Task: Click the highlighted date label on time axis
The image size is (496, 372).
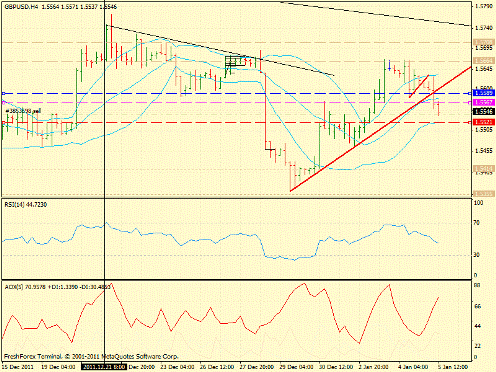Action: click(104, 367)
